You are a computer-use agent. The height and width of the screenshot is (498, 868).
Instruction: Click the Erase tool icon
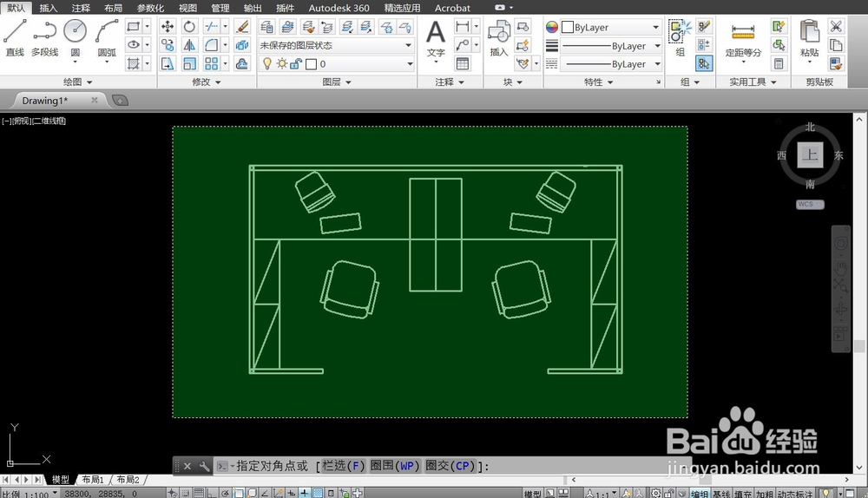(242, 26)
